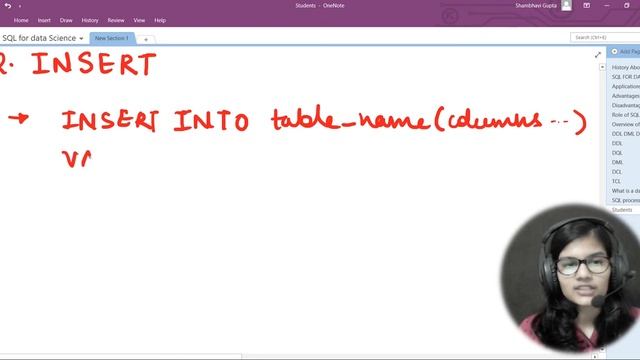
Task: Open Quick Access Toolbar customize arrow
Action: pyautogui.click(x=20, y=6)
